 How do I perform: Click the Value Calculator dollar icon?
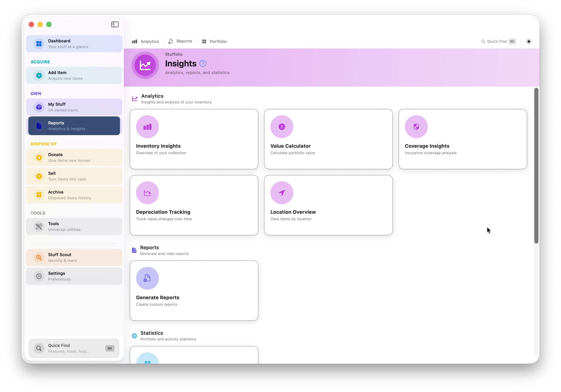pyautogui.click(x=281, y=126)
